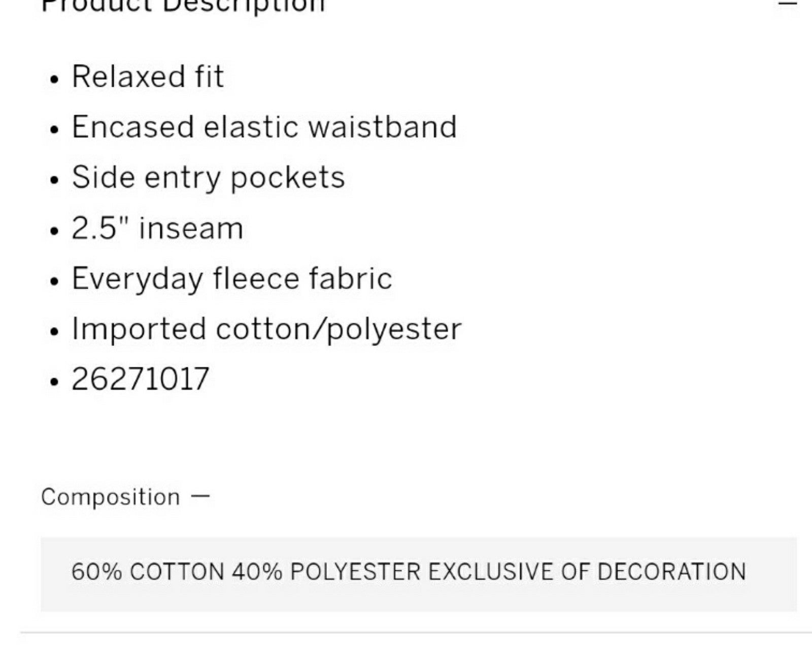The height and width of the screenshot is (658, 812).
Task: Click the Product Description heading text
Action: [x=183, y=6]
